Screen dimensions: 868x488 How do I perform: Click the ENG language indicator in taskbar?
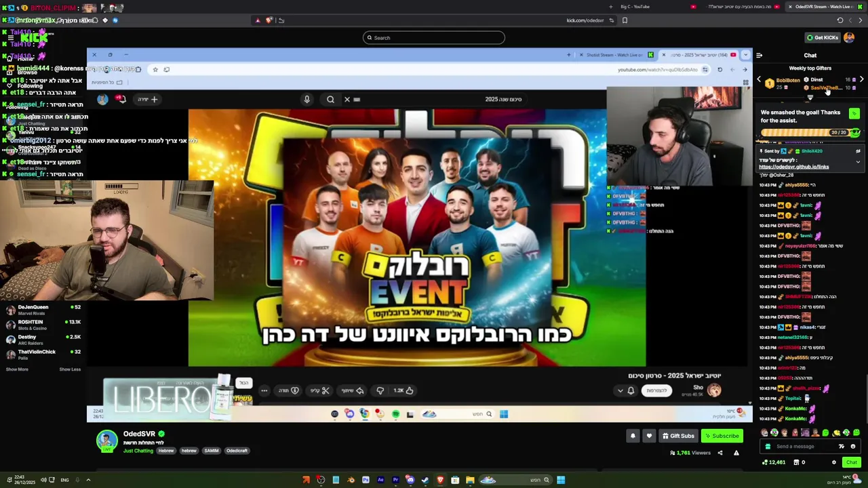pos(64,480)
